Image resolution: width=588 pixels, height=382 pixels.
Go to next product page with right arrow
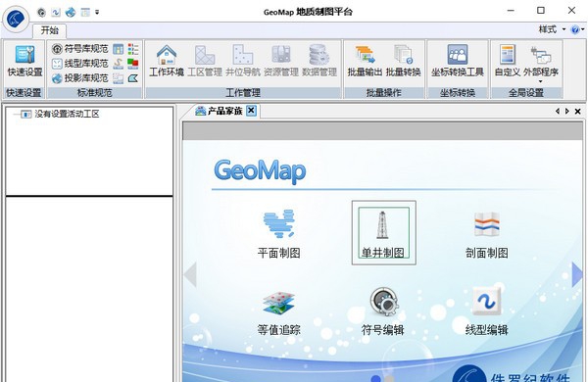pyautogui.click(x=577, y=274)
